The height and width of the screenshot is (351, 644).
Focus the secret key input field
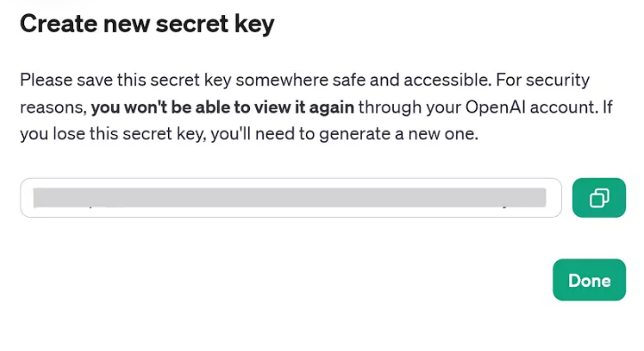(291, 197)
